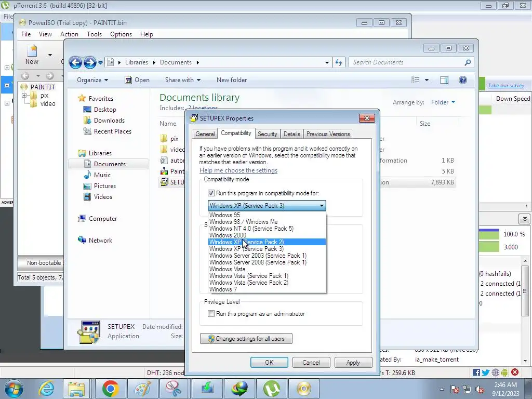
Task: Click New folder in Explorer toolbar
Action: [231, 80]
